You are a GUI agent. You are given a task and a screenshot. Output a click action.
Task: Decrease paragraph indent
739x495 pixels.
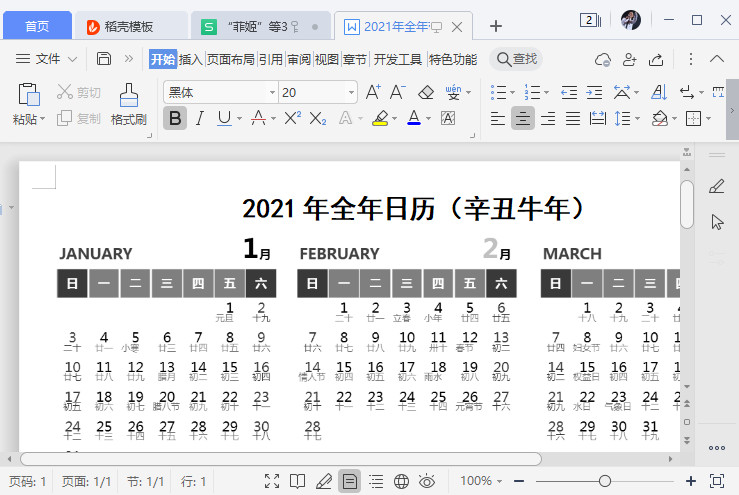569,92
